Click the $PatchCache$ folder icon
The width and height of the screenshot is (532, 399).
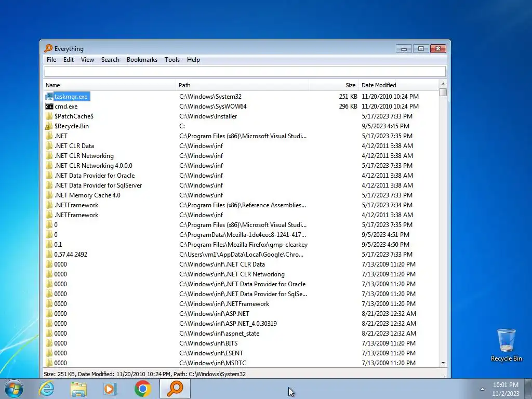[x=49, y=116]
